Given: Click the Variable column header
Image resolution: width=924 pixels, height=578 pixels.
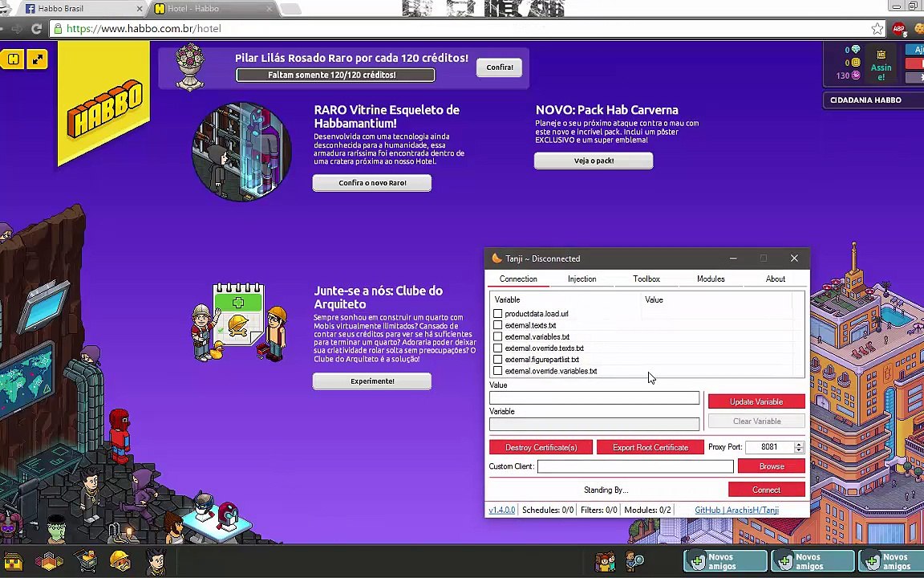Looking at the screenshot, I should coord(507,299).
